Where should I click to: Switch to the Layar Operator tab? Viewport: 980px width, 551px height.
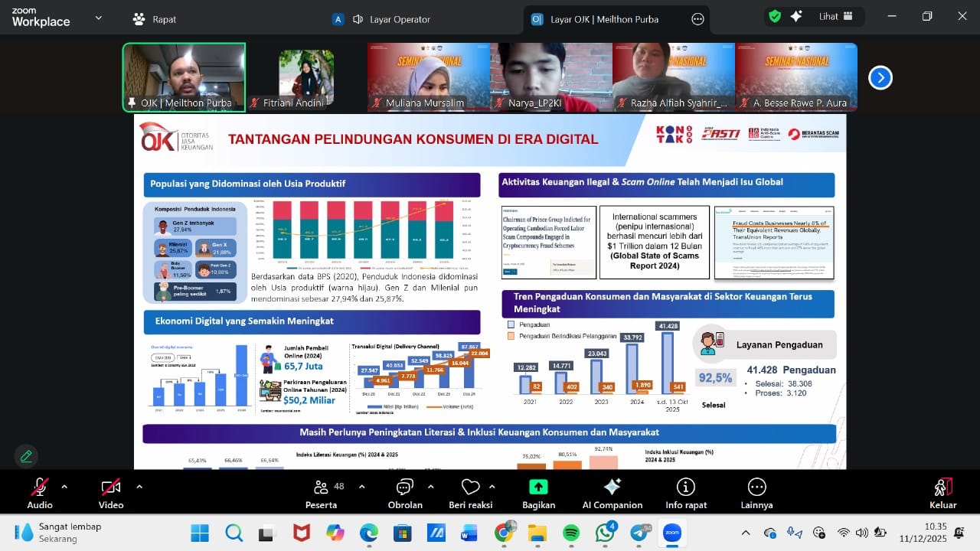pos(390,19)
